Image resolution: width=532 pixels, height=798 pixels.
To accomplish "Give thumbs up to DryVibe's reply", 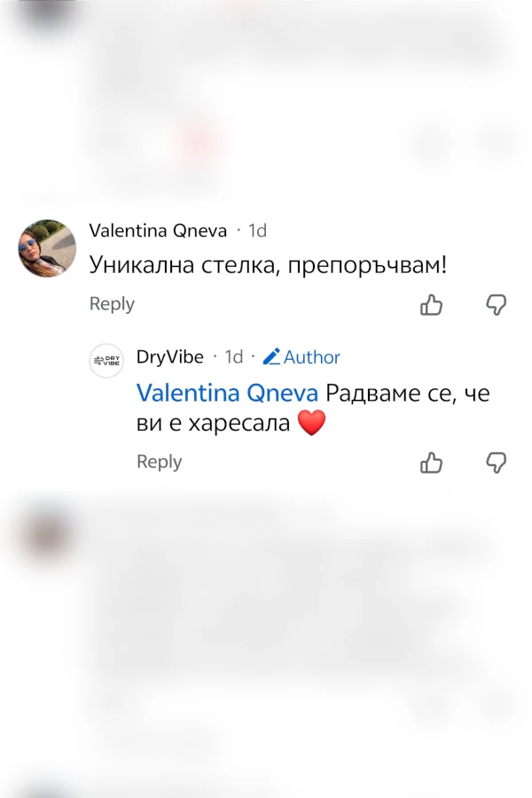I will click(431, 463).
